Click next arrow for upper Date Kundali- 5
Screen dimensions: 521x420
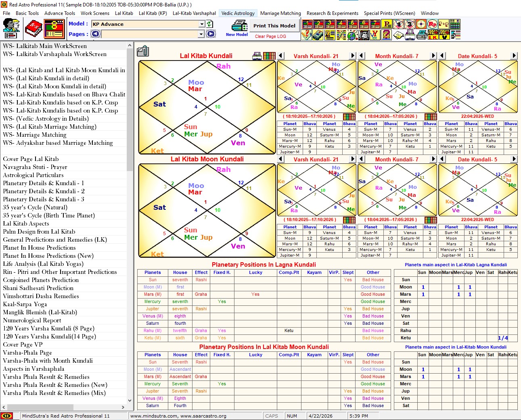pos(514,56)
